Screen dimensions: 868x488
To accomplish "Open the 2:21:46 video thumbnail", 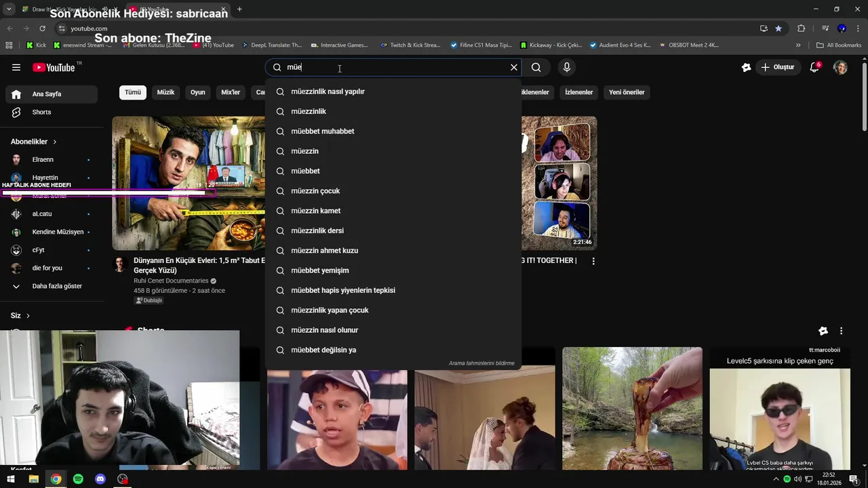I will [x=559, y=183].
